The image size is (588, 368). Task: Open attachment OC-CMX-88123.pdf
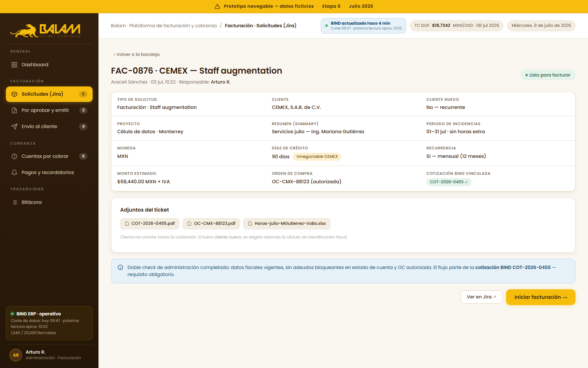pos(211,224)
